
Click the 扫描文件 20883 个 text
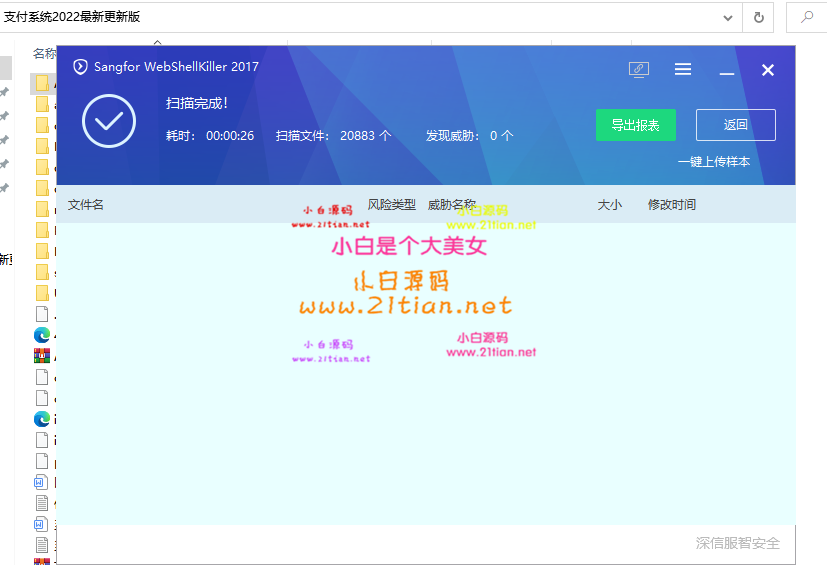333,136
